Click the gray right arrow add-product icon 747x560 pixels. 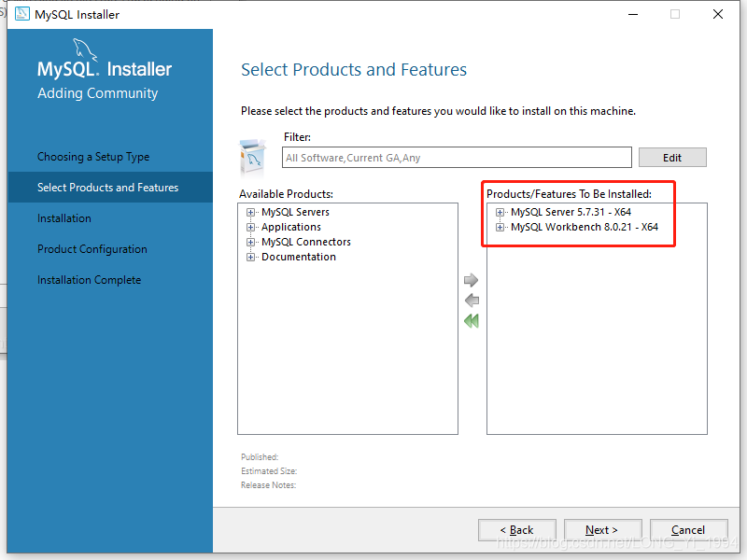pos(471,280)
